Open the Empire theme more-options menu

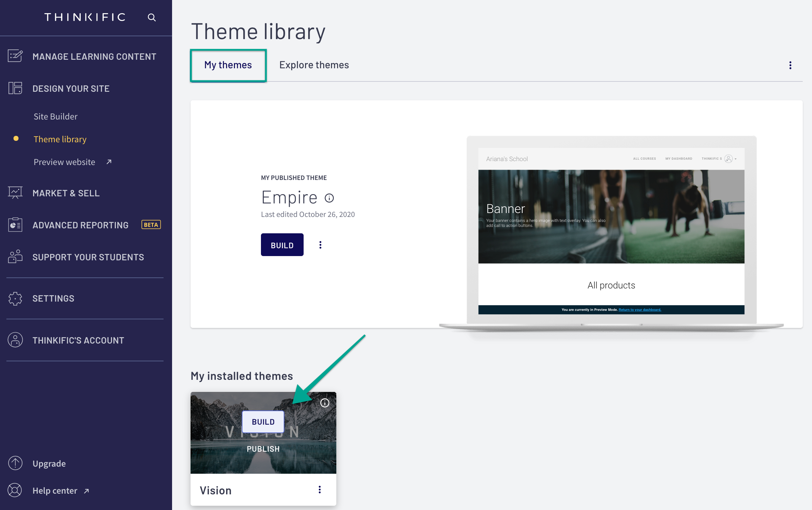pos(320,245)
